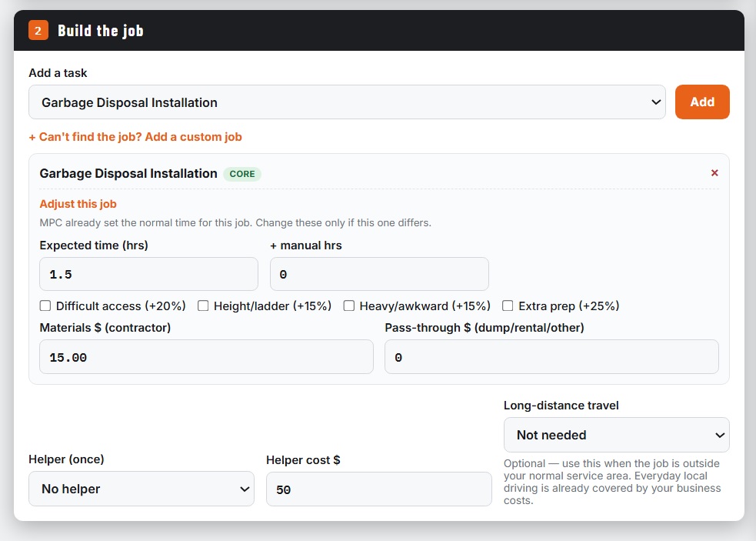Image resolution: width=756 pixels, height=541 pixels.
Task: Open the Add a task dropdown
Action: point(347,102)
